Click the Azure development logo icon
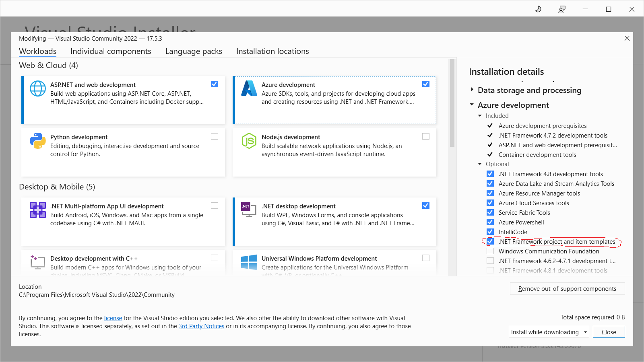 click(249, 88)
